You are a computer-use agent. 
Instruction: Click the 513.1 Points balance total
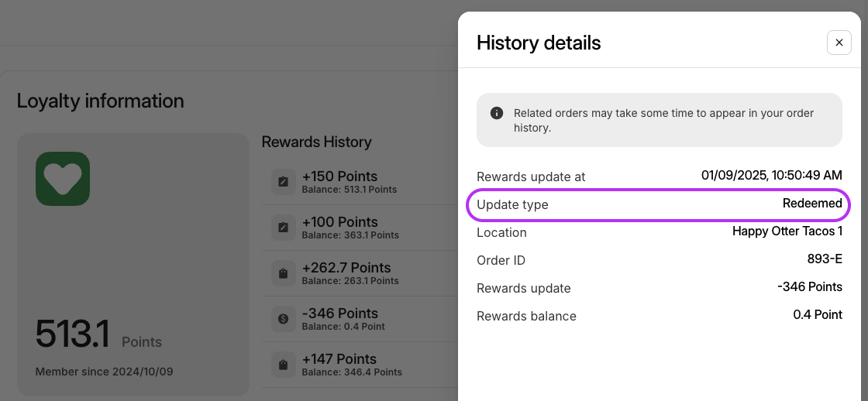tap(98, 334)
